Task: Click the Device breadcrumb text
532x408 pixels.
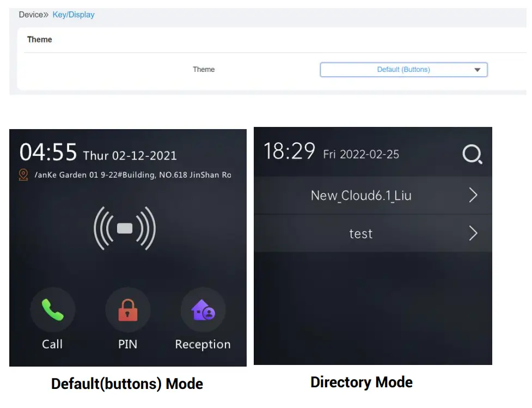Action: (x=31, y=15)
